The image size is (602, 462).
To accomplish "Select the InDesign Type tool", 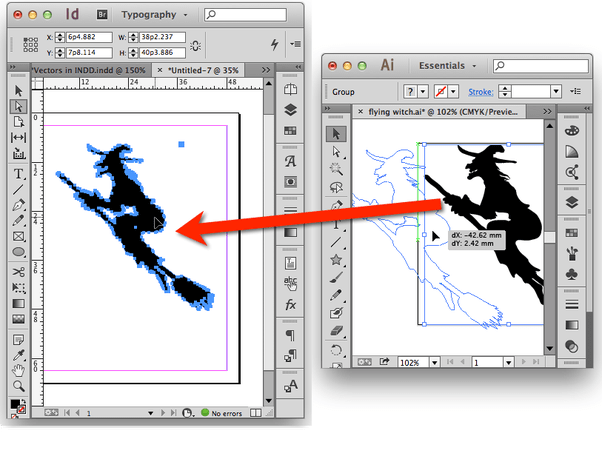I will [x=18, y=174].
